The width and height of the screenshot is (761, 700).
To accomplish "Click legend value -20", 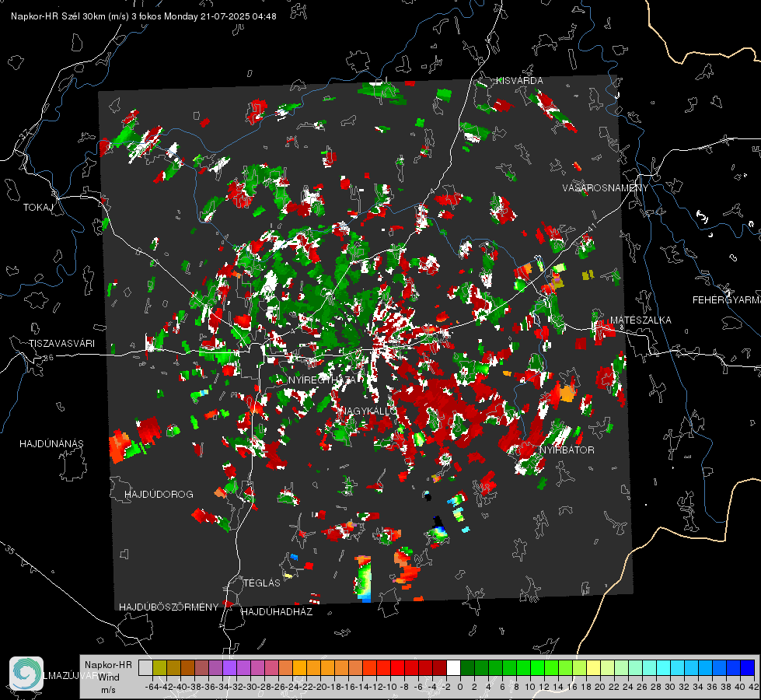I will 319,687.
